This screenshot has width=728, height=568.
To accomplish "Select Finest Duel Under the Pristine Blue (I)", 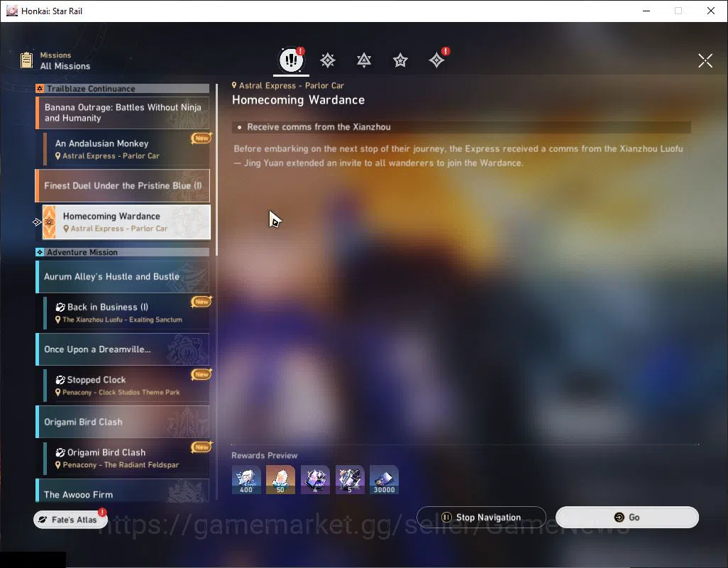I will click(123, 186).
